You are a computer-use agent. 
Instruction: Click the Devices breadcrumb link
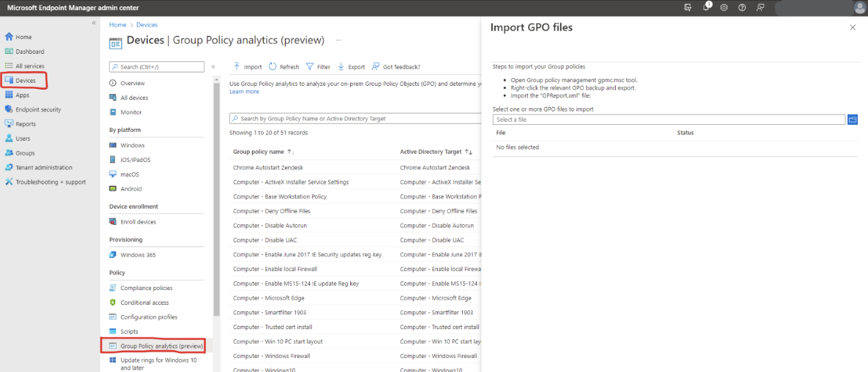pos(147,25)
